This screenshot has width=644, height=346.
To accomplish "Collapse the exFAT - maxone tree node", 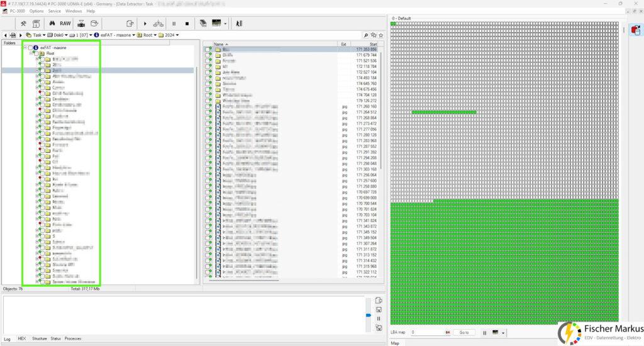I will coord(25,48).
